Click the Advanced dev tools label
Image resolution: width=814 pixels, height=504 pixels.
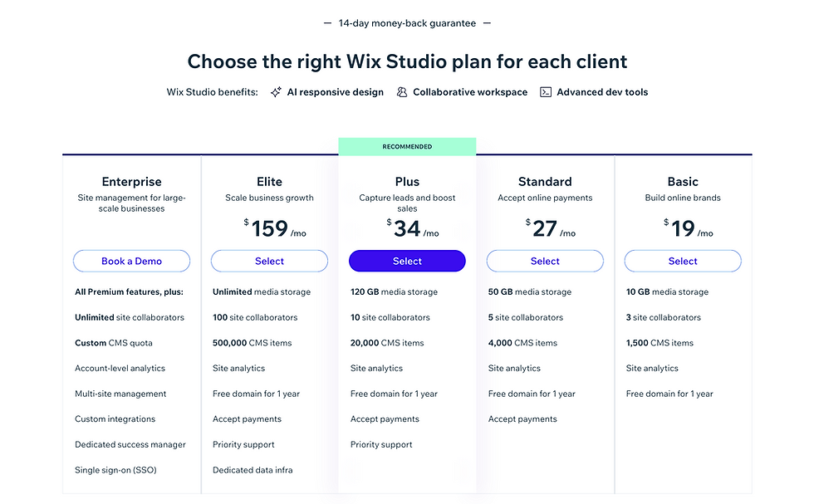[x=602, y=92]
